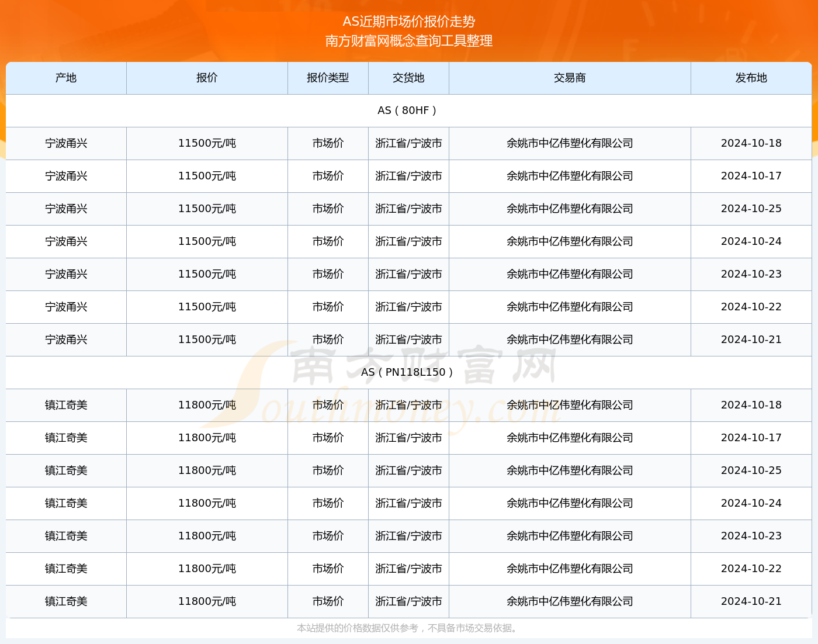This screenshot has width=818, height=644.
Task: Click date 2024-10-21 in 镇江奇美 row
Action: [x=751, y=601]
